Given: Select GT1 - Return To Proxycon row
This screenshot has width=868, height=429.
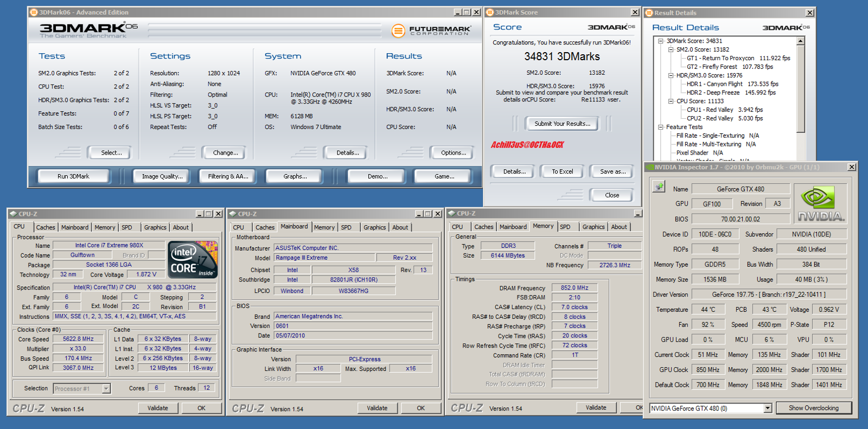Looking at the screenshot, I should click(x=738, y=58).
